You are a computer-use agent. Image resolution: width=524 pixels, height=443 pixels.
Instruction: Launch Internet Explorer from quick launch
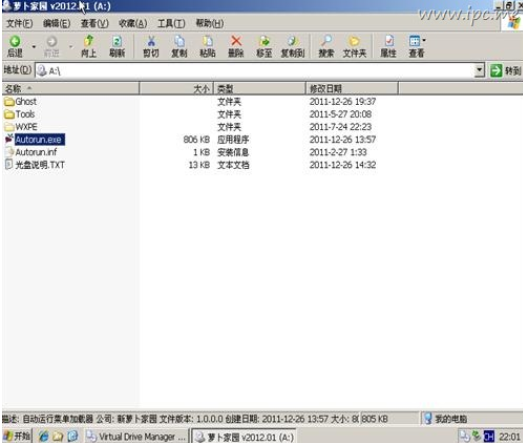[x=43, y=436]
